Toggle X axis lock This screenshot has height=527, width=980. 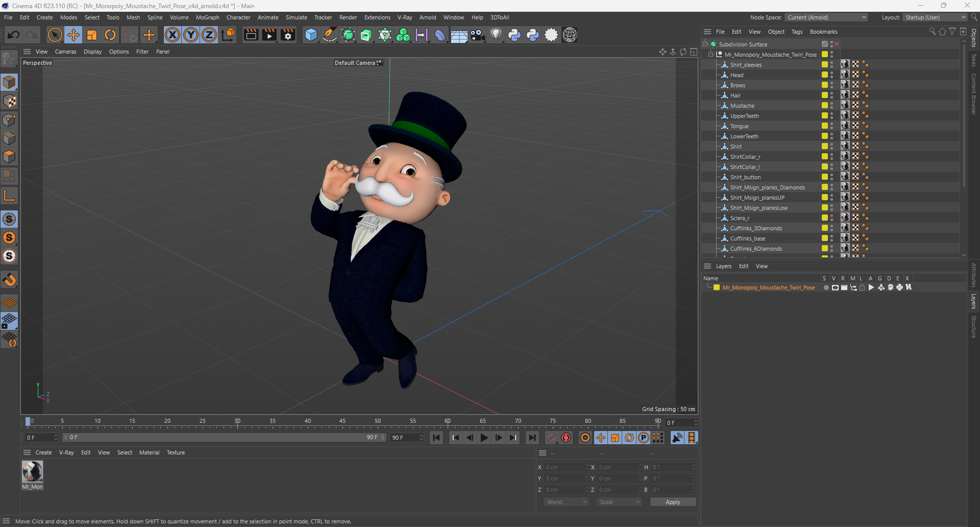pyautogui.click(x=173, y=35)
